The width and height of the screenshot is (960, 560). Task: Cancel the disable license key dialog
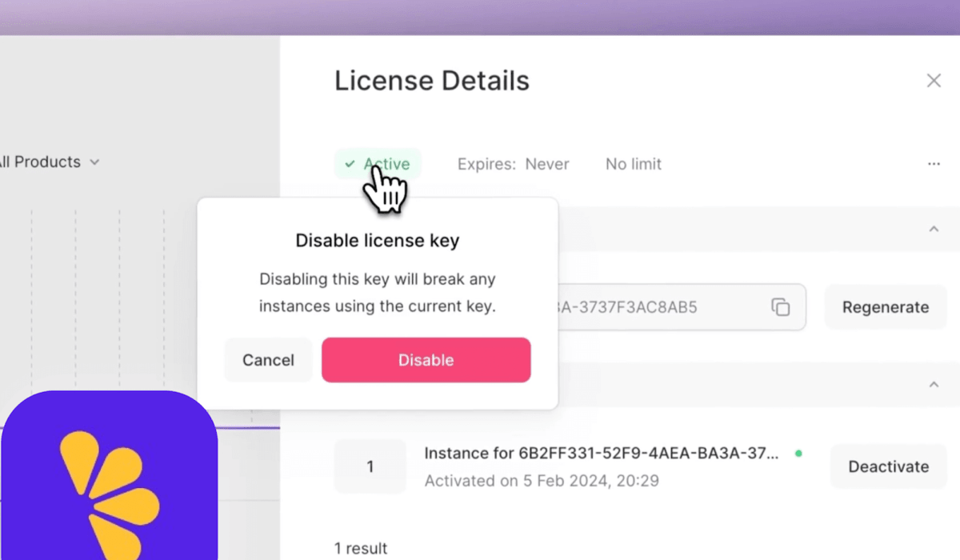(268, 360)
